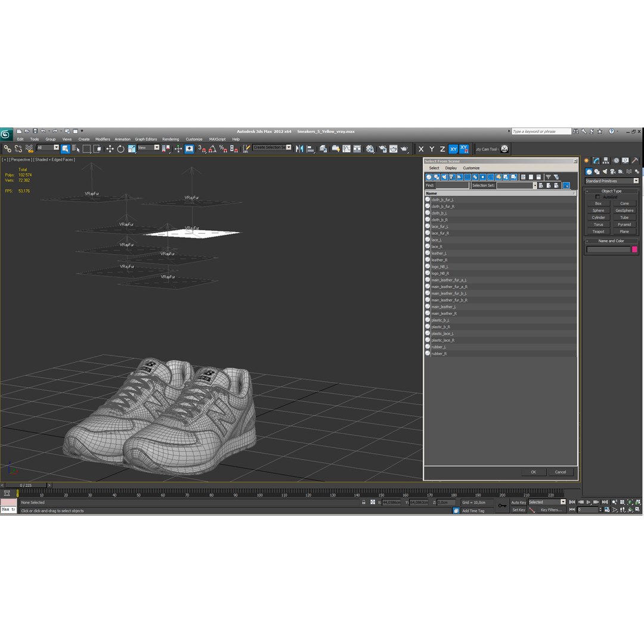
Task: Activate the Select and Rotate tool
Action: (120, 148)
